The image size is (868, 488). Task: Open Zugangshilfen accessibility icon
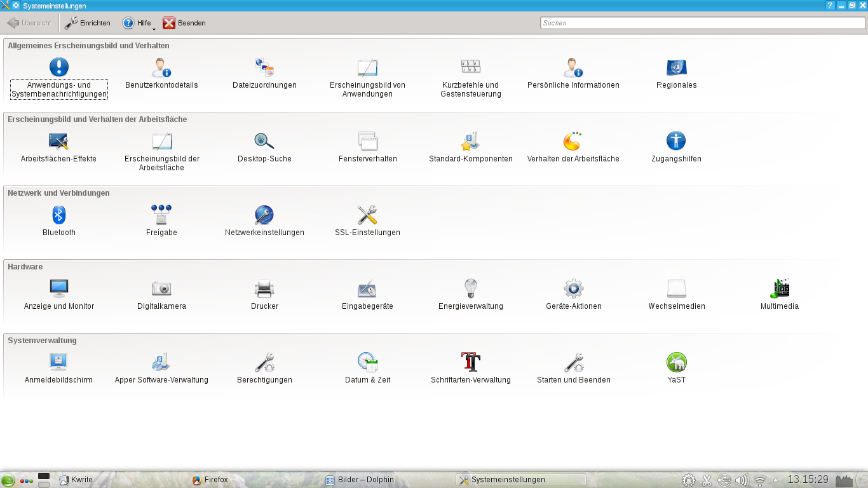[676, 142]
